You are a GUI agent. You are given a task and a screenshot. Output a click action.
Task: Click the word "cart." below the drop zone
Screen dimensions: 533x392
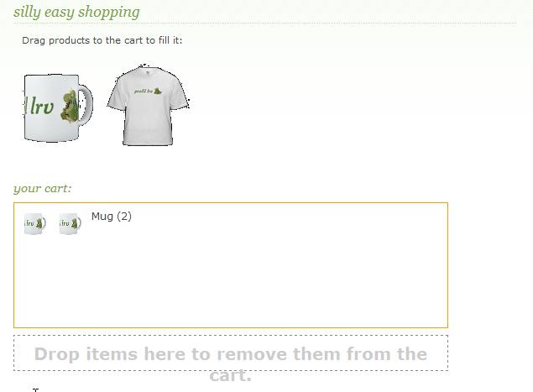(231, 375)
